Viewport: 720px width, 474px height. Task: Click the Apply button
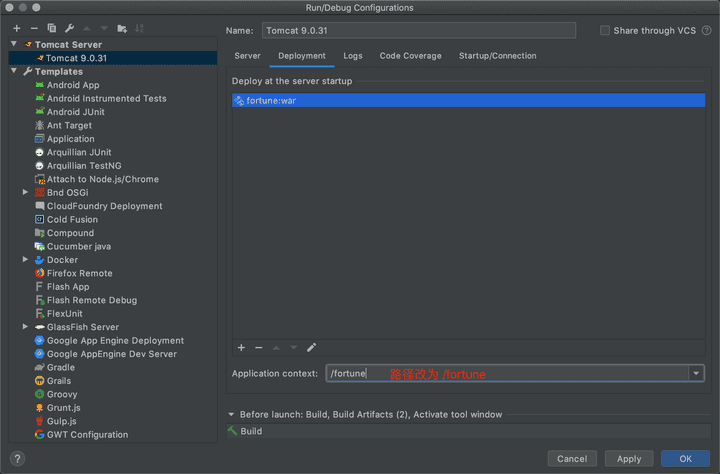click(x=629, y=459)
